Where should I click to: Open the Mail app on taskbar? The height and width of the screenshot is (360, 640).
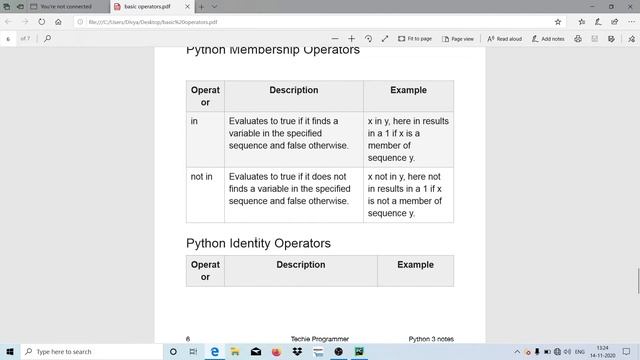[256, 351]
